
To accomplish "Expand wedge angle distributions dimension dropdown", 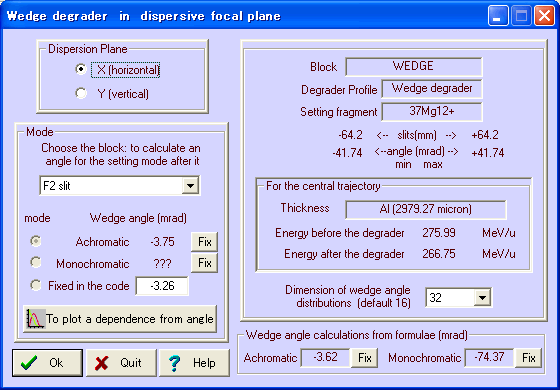I will (482, 297).
